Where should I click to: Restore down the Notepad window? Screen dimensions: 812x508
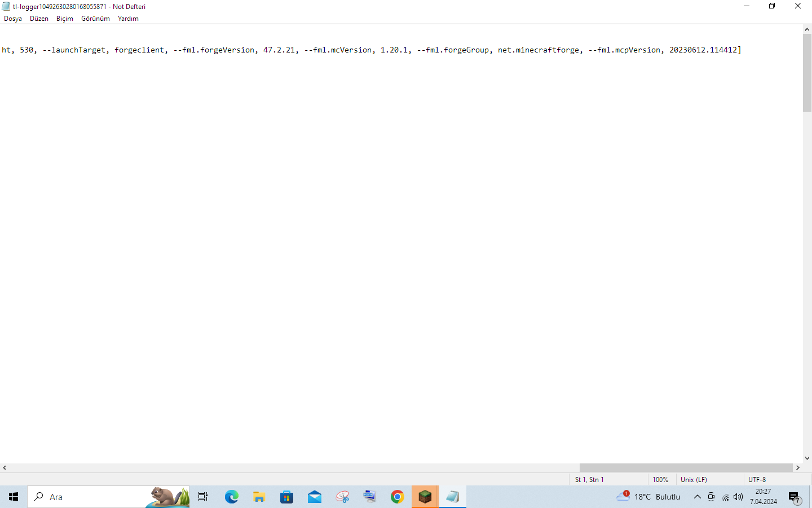click(772, 6)
